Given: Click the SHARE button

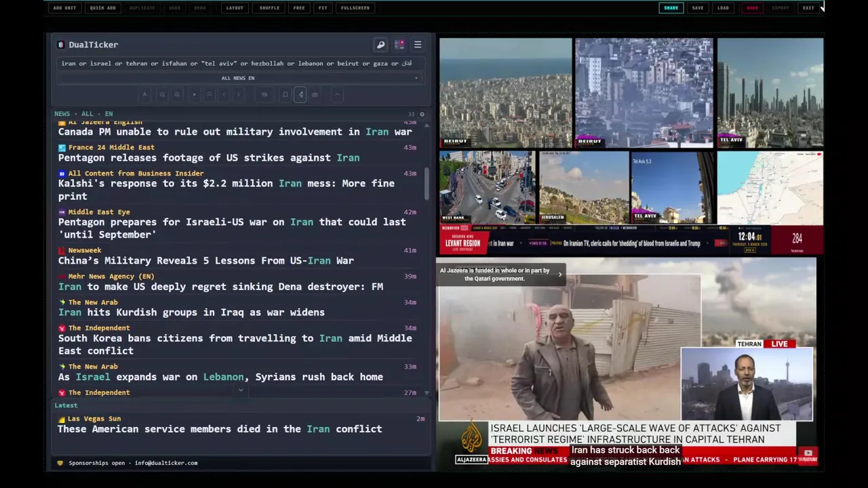Looking at the screenshot, I should pyautogui.click(x=671, y=8).
